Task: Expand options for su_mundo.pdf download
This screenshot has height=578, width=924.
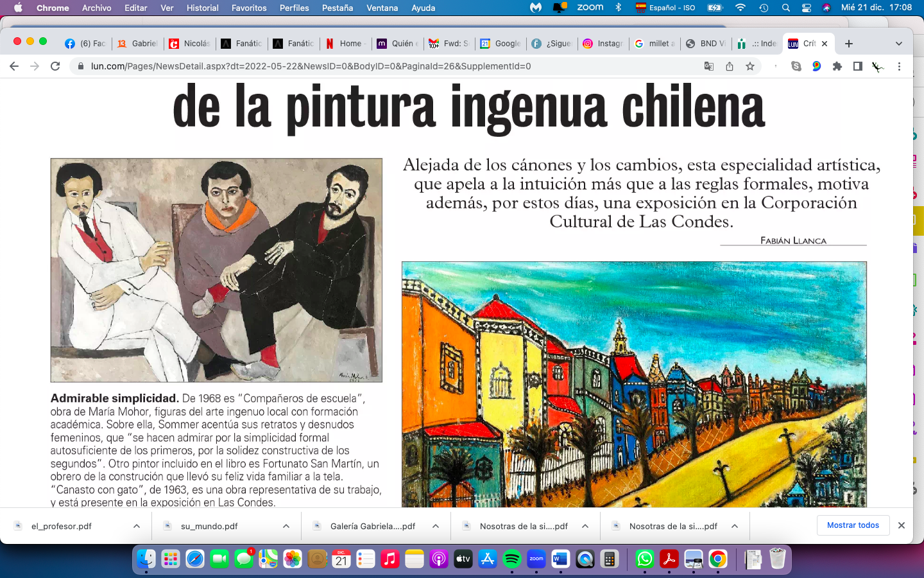Action: pyautogui.click(x=286, y=526)
